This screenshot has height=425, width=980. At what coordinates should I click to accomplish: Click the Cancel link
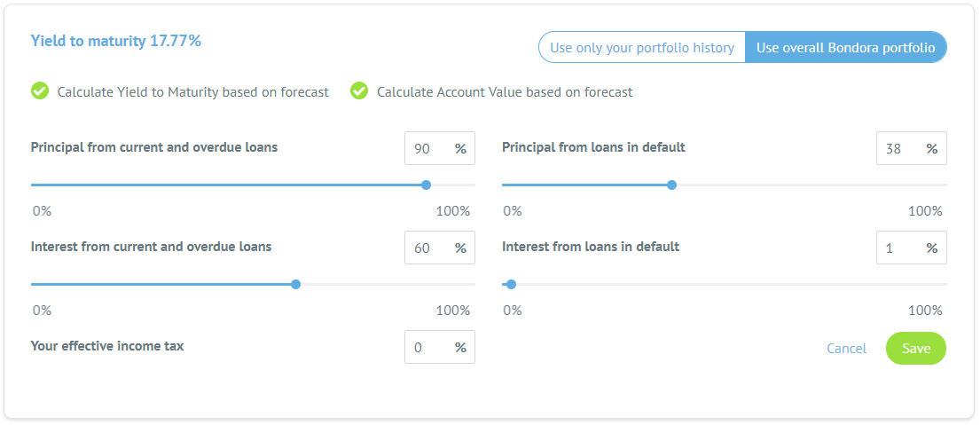click(846, 349)
